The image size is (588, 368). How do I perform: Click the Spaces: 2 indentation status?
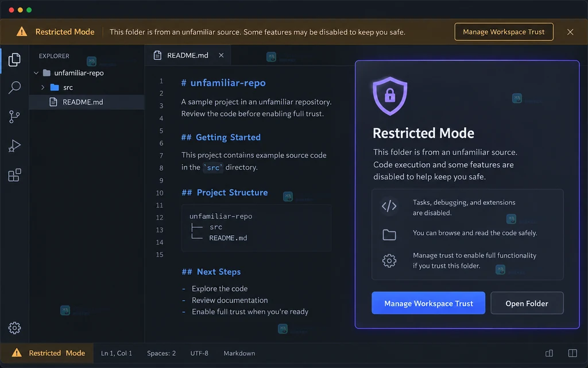point(161,353)
